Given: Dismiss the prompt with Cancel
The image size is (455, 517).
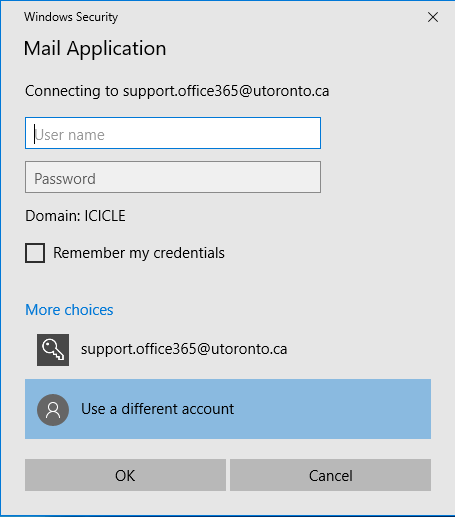Looking at the screenshot, I should [x=330, y=475].
